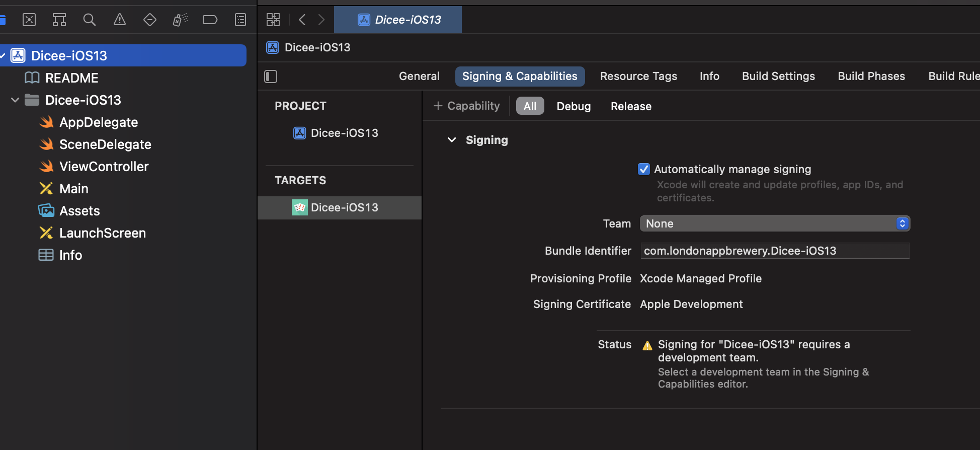
Task: Click the signing status warning icon
Action: coord(647,345)
